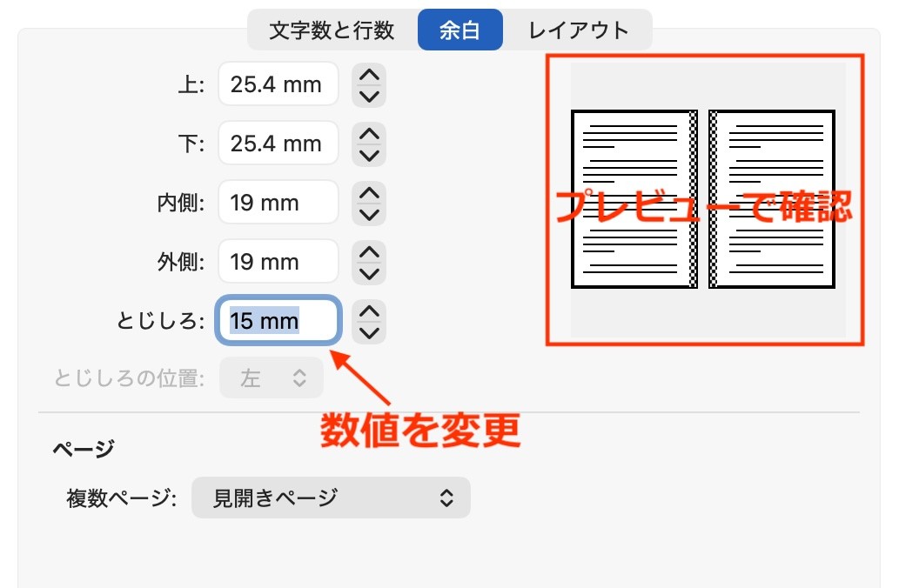Decrease the 内側 margin with down arrow
Screen dimensions: 899x588
(x=369, y=214)
